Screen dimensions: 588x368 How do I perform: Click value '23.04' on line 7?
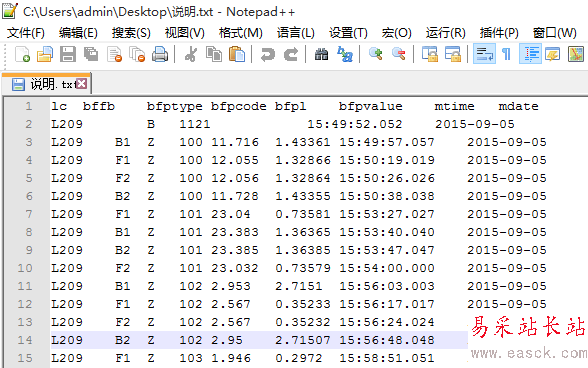pos(231,214)
